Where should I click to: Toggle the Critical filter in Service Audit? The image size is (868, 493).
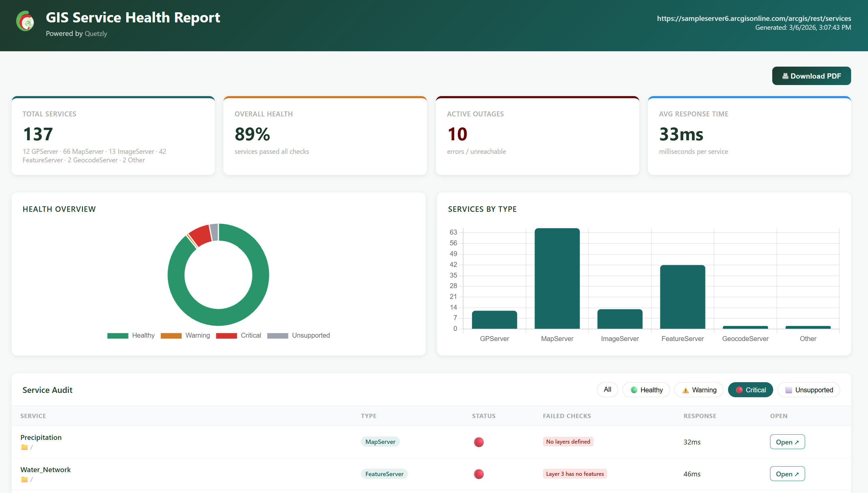(x=750, y=390)
